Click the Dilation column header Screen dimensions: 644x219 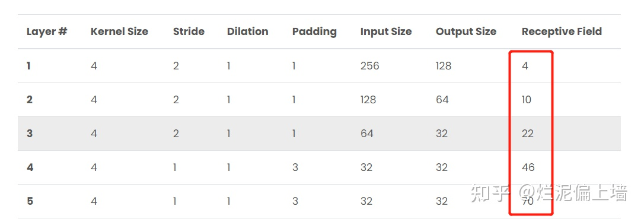click(247, 31)
